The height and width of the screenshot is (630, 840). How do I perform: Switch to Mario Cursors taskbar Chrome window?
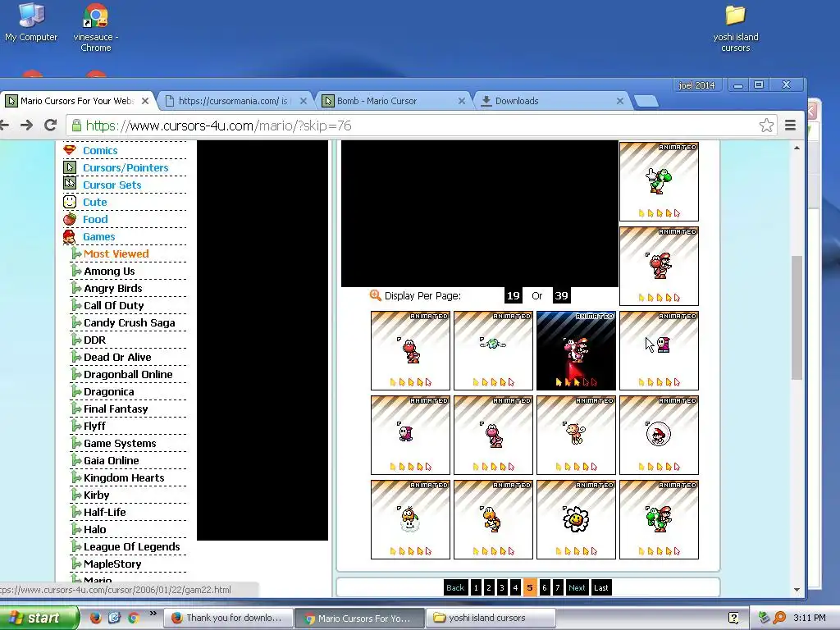click(x=359, y=618)
